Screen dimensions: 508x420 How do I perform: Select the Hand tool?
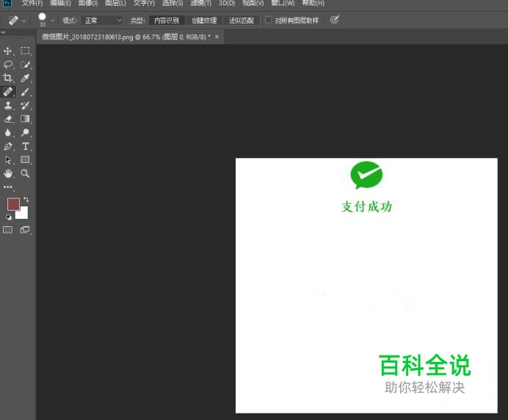click(x=8, y=173)
